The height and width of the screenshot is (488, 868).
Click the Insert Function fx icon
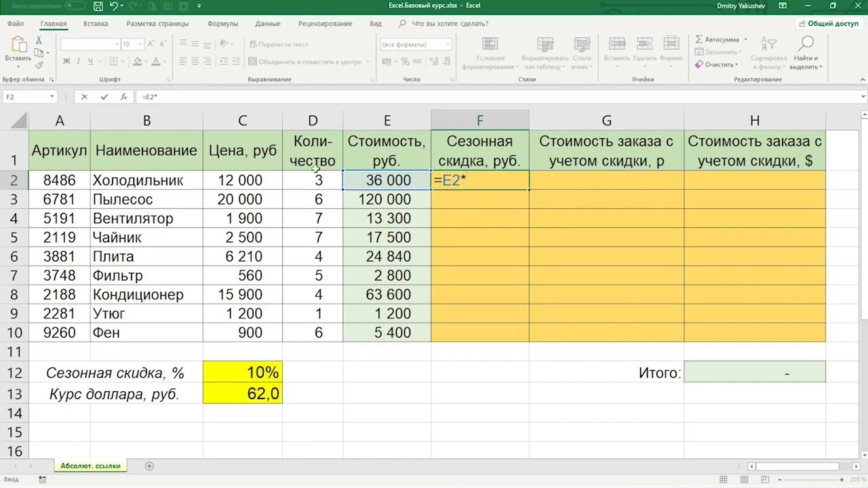[x=123, y=97]
